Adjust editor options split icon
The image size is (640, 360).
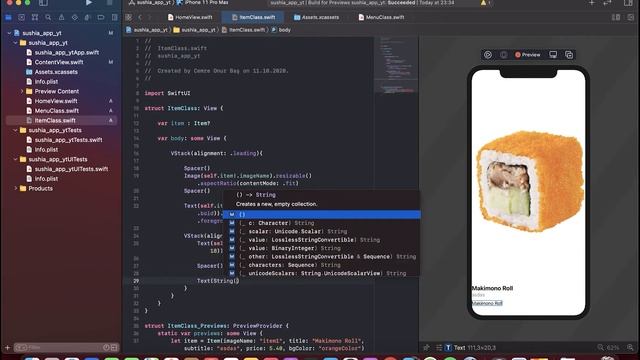[616, 17]
